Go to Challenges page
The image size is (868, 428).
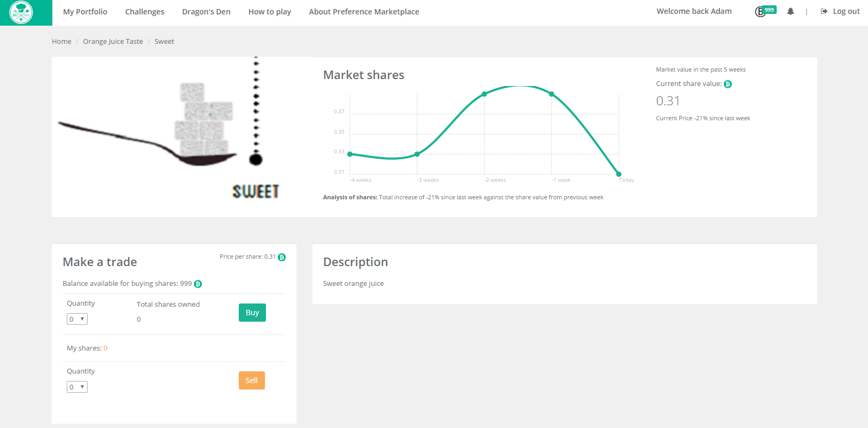[x=144, y=12]
